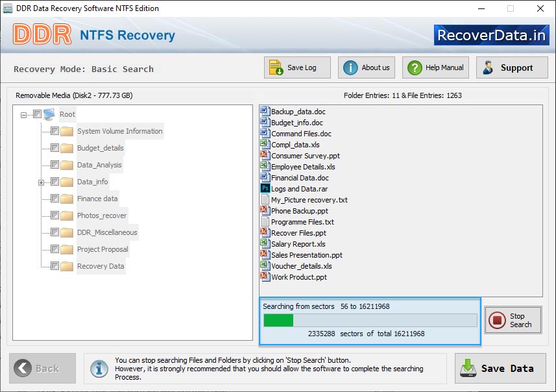Screen dimensions: 556x392
Task: Click the Recovery Data folder icon
Action: 67,266
